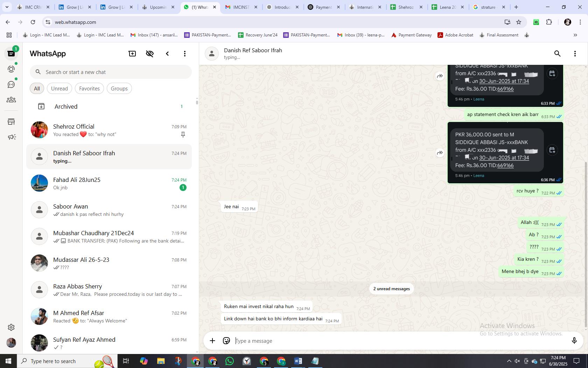The height and width of the screenshot is (368, 588).
Task: Collapse chat list with the back chevron
Action: (x=167, y=54)
